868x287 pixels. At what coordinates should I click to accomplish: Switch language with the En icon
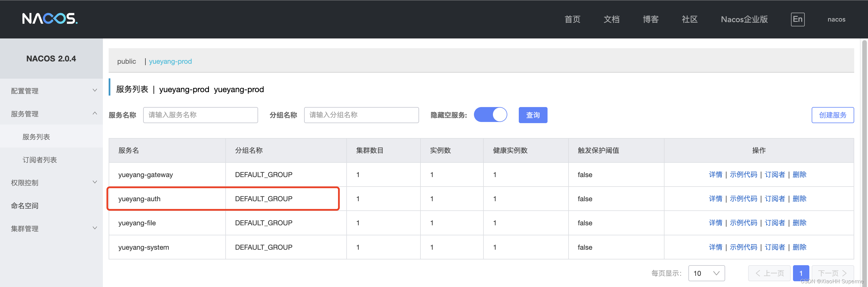click(x=798, y=19)
